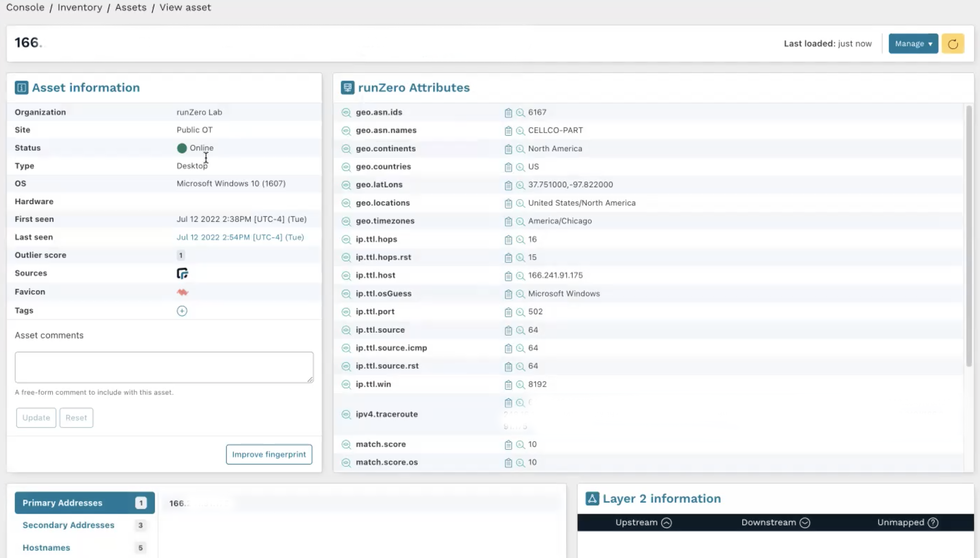The width and height of the screenshot is (980, 558).
Task: Click the refresh icon to reload the asset
Action: [953, 43]
